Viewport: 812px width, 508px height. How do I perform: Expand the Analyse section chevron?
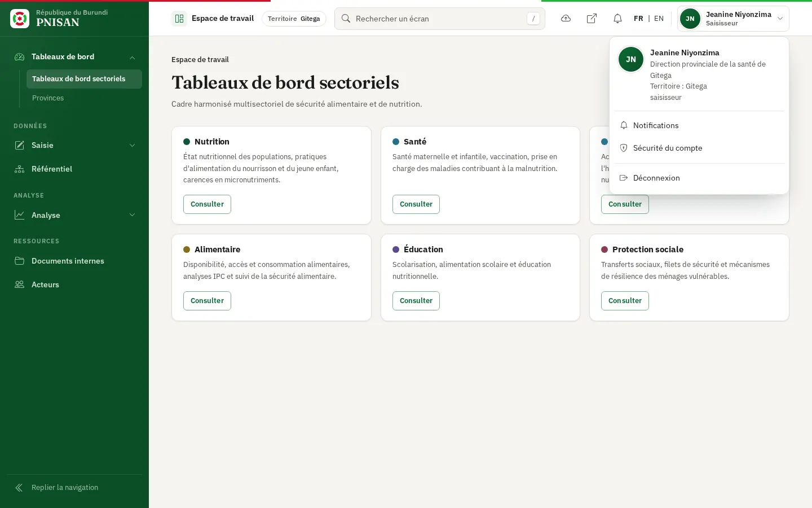(x=133, y=215)
